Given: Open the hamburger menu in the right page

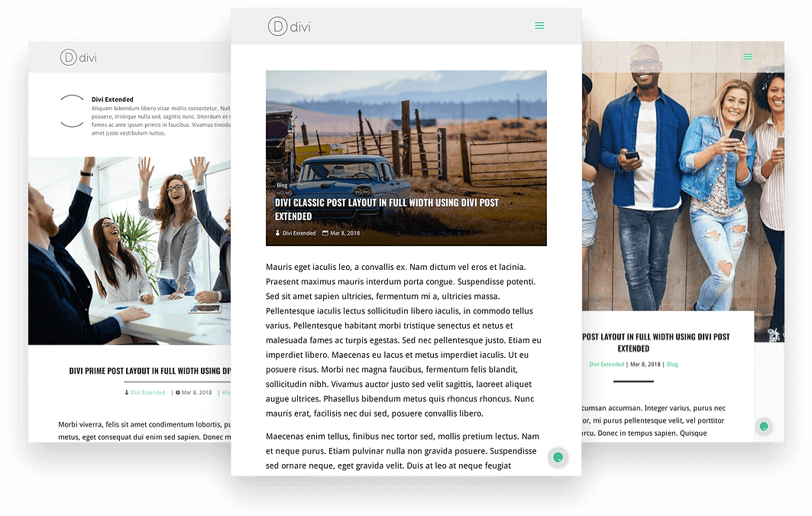Looking at the screenshot, I should click(x=748, y=57).
